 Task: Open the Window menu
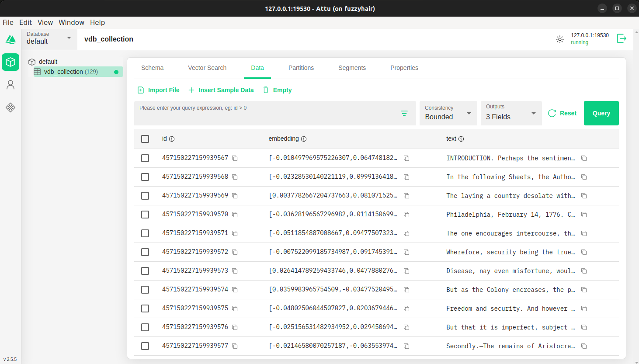click(x=71, y=22)
